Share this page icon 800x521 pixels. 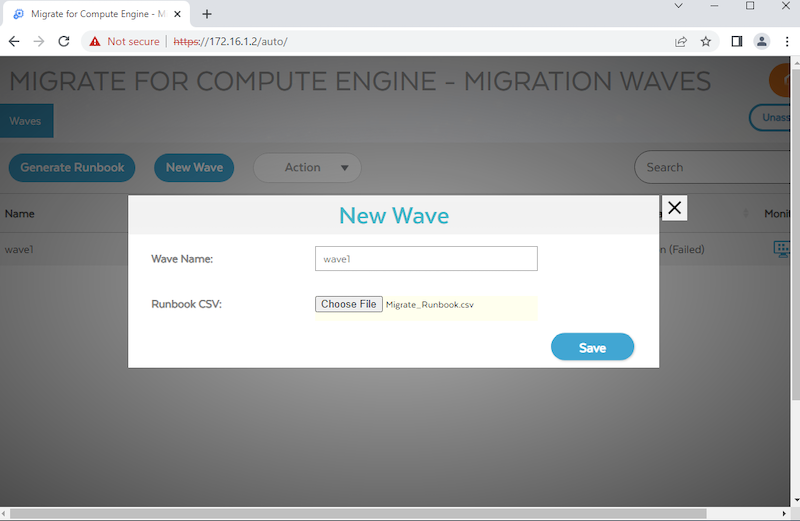click(681, 42)
